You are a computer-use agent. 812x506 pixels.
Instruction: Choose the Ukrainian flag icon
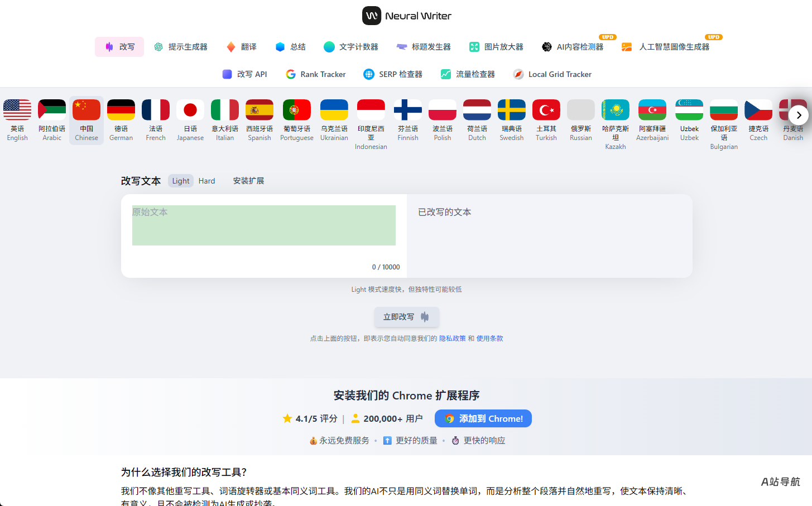point(334,110)
